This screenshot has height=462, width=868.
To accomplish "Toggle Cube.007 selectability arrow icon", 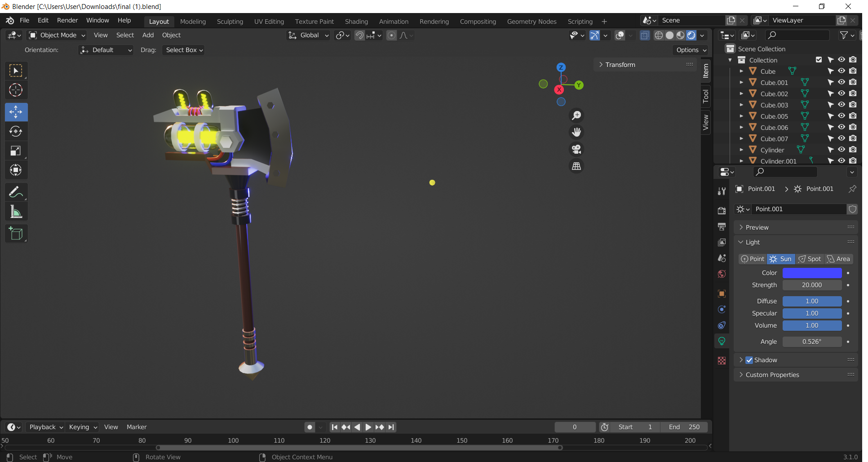I will click(830, 138).
